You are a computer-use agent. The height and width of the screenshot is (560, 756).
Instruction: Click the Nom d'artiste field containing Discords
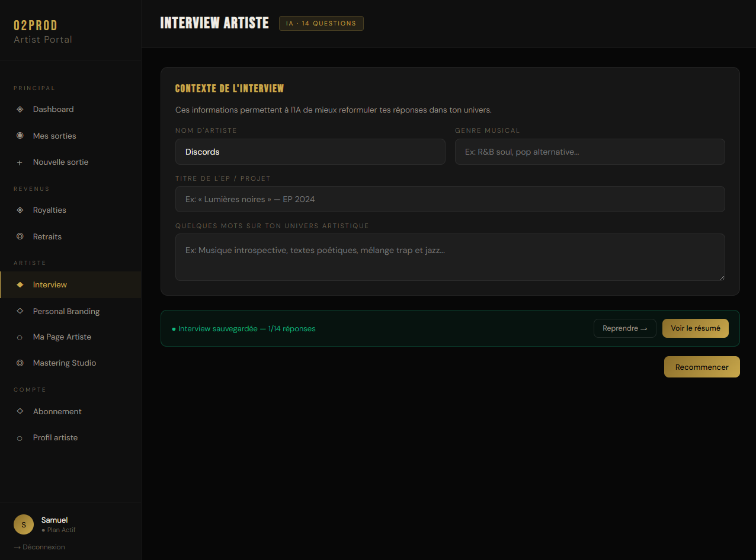tap(310, 152)
